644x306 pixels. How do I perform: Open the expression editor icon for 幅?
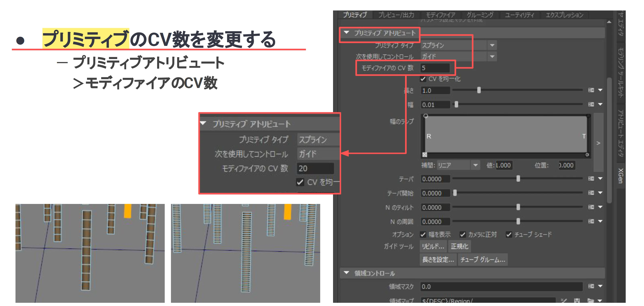591,104
